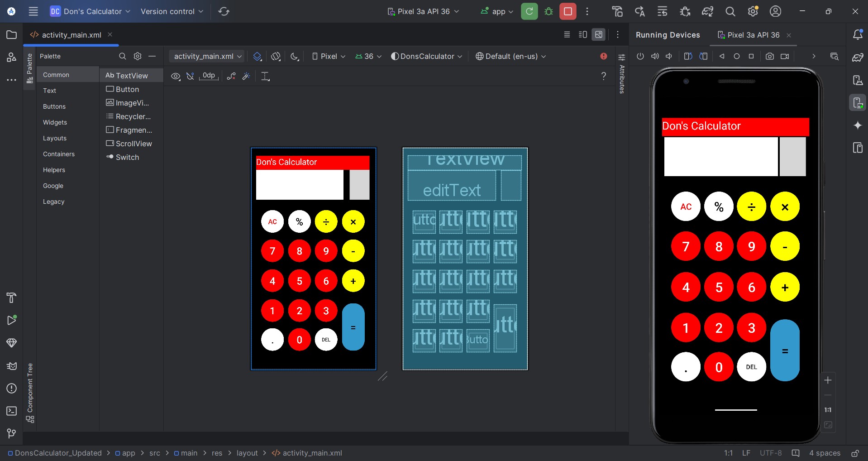
Task: Click the help question mark button
Action: [604, 76]
